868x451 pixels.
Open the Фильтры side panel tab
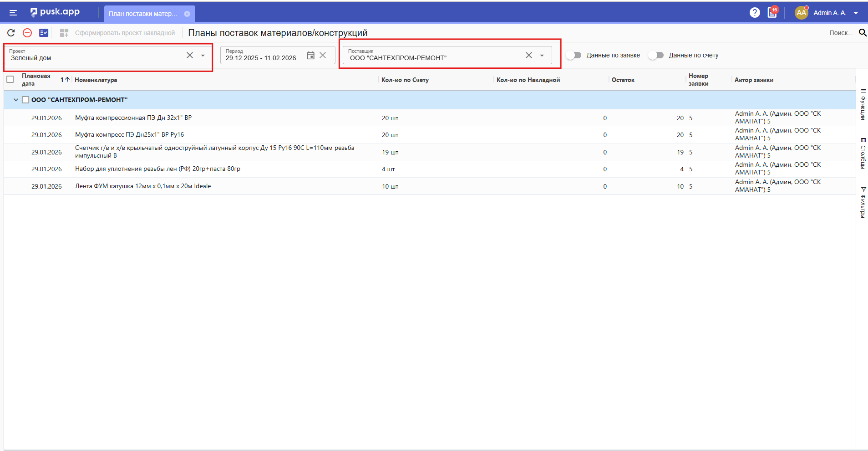pyautogui.click(x=863, y=202)
